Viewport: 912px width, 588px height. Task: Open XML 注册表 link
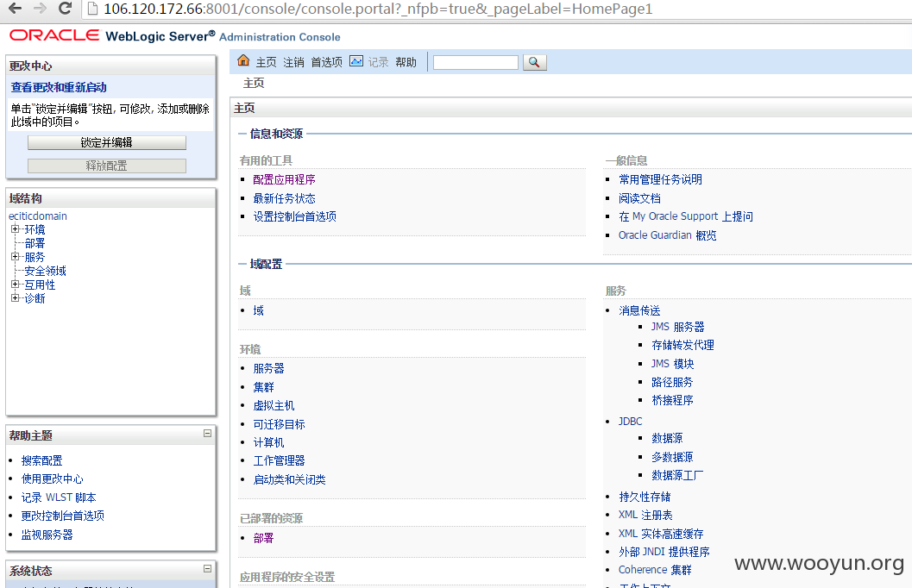[x=645, y=515]
